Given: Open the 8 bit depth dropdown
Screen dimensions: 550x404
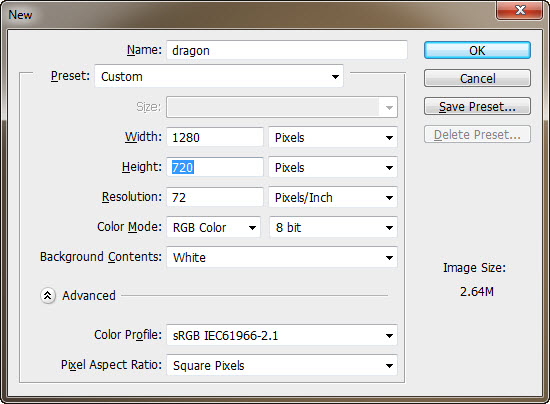Looking at the screenshot, I should pos(333,228).
